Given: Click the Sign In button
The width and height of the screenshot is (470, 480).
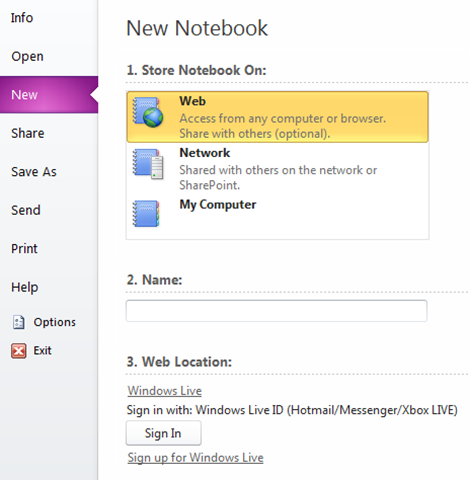Looking at the screenshot, I should pos(163,433).
